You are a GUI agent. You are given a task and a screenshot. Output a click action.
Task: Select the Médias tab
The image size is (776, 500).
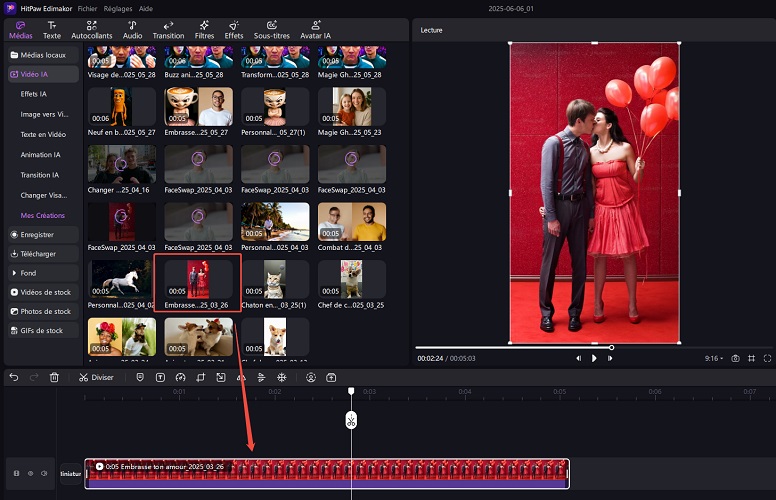coord(21,30)
